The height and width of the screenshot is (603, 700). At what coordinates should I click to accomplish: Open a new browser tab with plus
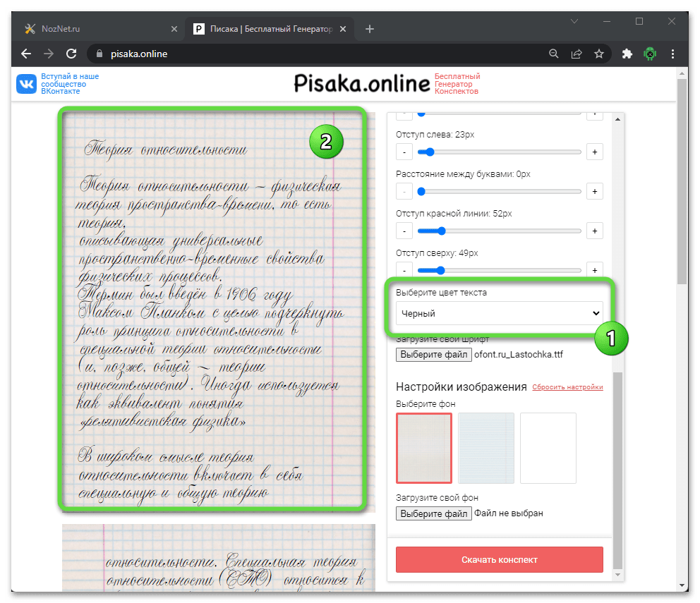(x=370, y=29)
